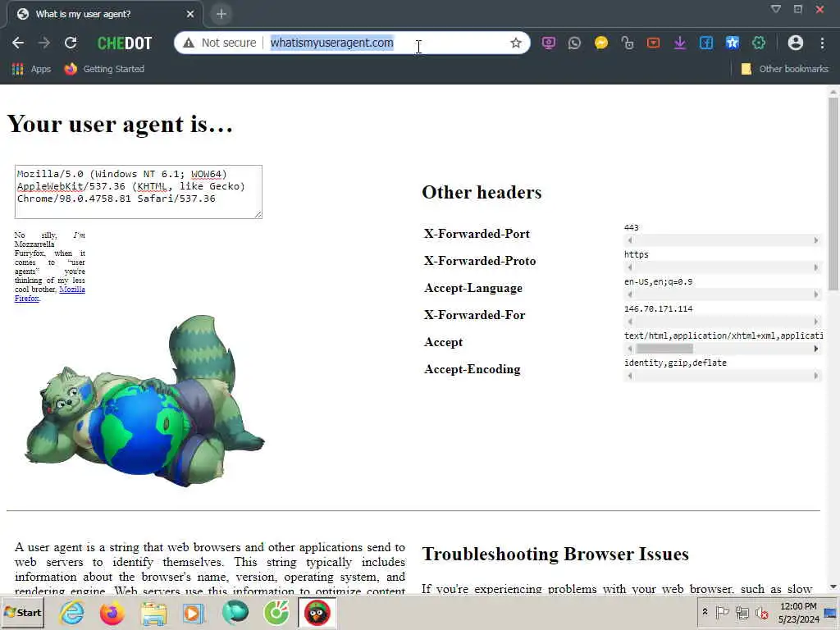Open the yellow Messenger extension icon
This screenshot has height=630, width=840.
pyautogui.click(x=601, y=43)
